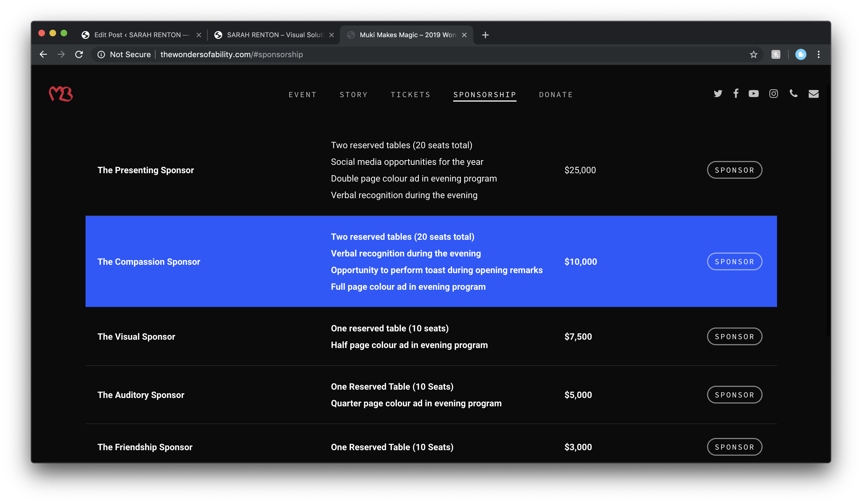
Task: Switch to the Edit Post tab
Action: click(x=141, y=35)
